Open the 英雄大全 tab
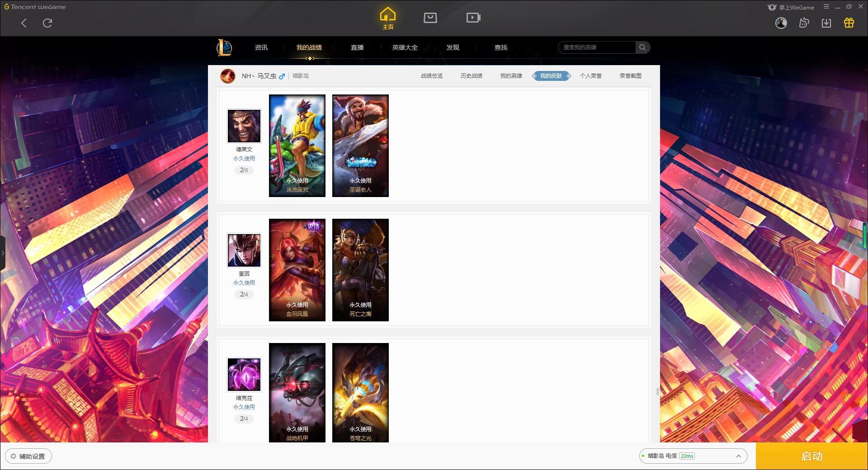The image size is (868, 470). tap(405, 47)
